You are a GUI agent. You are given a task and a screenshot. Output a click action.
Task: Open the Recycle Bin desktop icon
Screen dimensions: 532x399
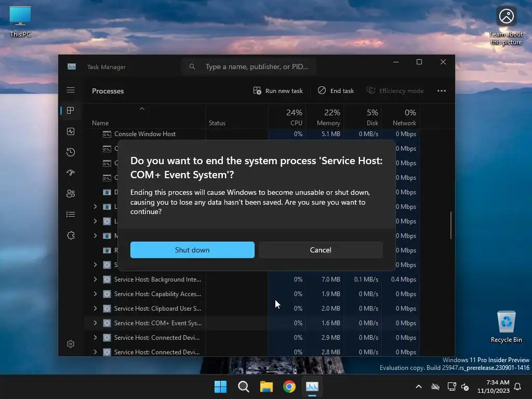pyautogui.click(x=506, y=327)
